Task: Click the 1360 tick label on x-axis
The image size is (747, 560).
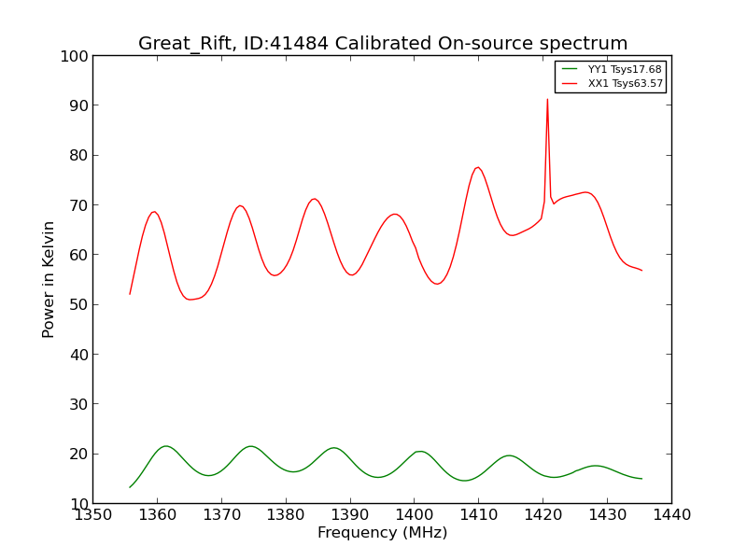Action: (x=157, y=515)
